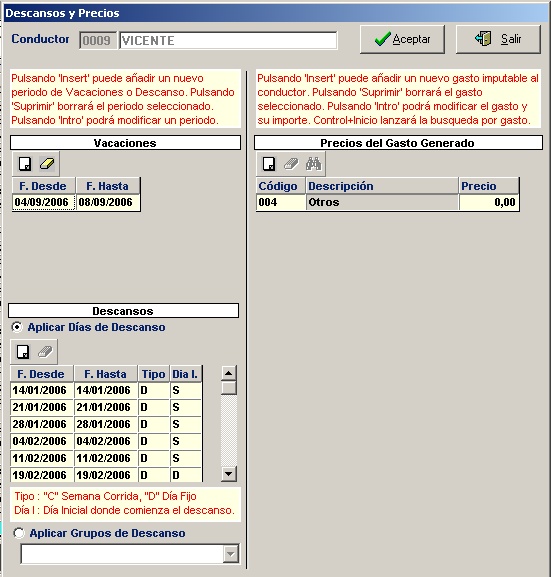Add a new expense in Precios toolbar
The width and height of the screenshot is (551, 577).
pos(269,164)
